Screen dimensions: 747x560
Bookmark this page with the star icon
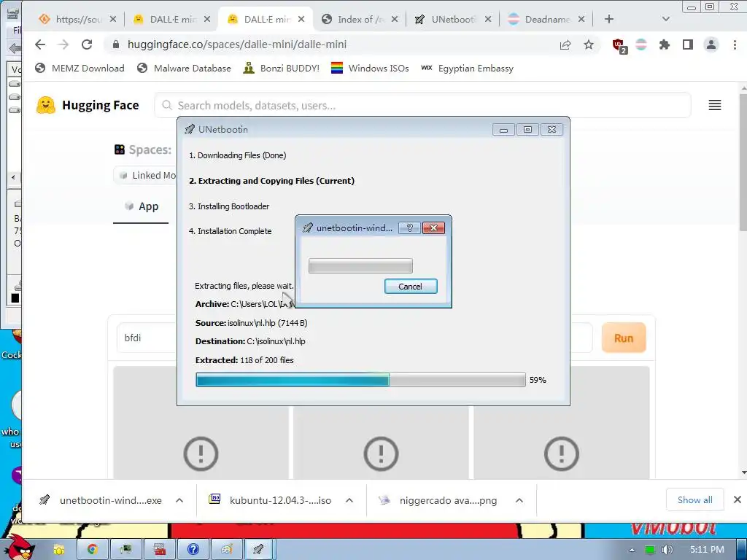click(589, 44)
